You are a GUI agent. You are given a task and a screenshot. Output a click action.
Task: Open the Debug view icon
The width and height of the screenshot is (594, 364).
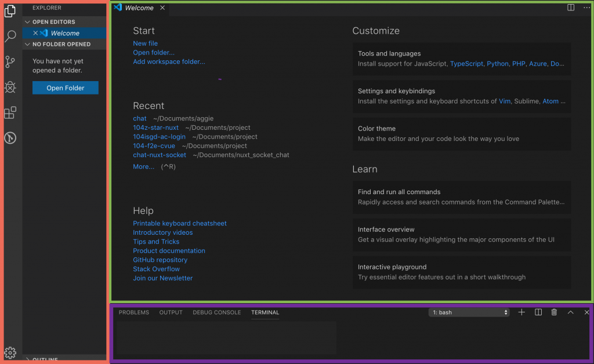click(x=10, y=87)
